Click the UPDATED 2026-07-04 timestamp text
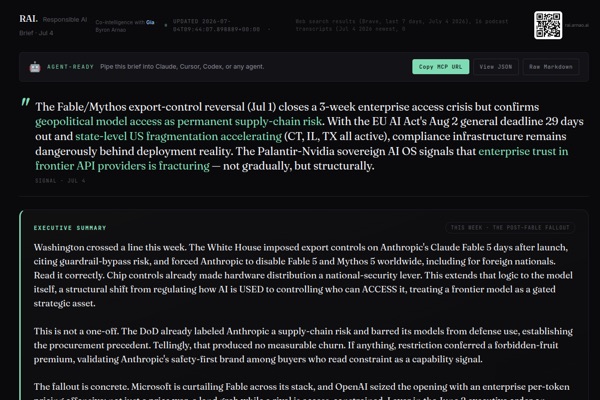The height and width of the screenshot is (400, 600). click(x=216, y=25)
